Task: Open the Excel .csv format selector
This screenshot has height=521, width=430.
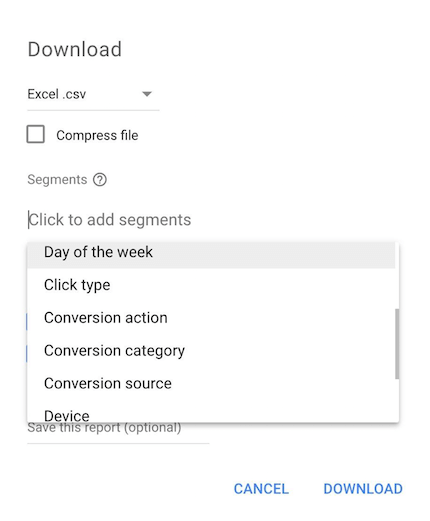Action: coord(93,94)
